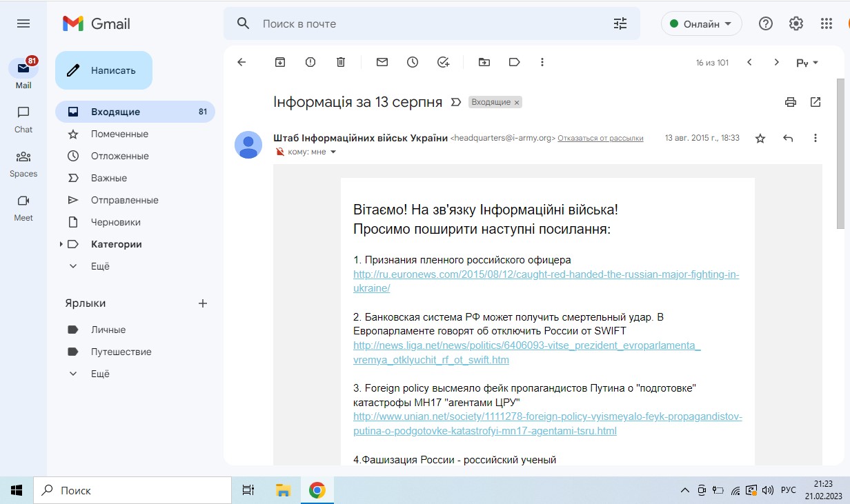Toggle importance marker beside subject
This screenshot has height=504, width=850.
pos(455,102)
